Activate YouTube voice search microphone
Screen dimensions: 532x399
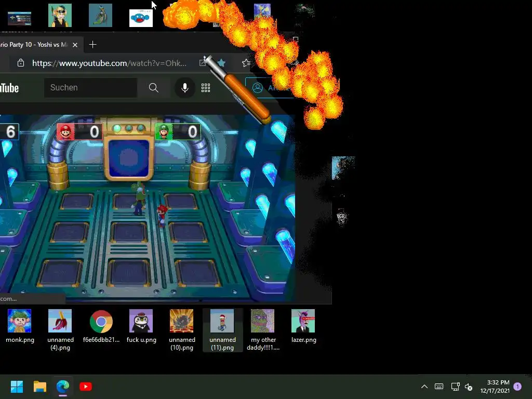[184, 88]
